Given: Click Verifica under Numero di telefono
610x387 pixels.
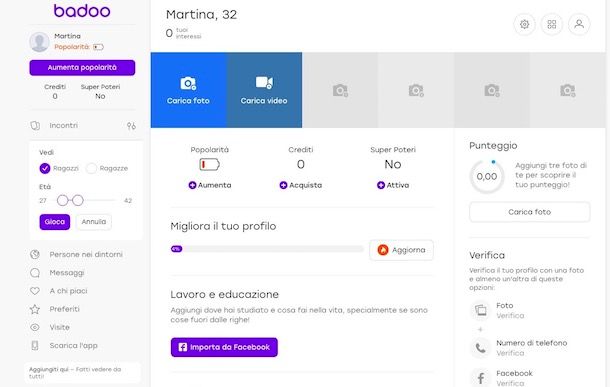Looking at the screenshot, I should (x=510, y=353).
